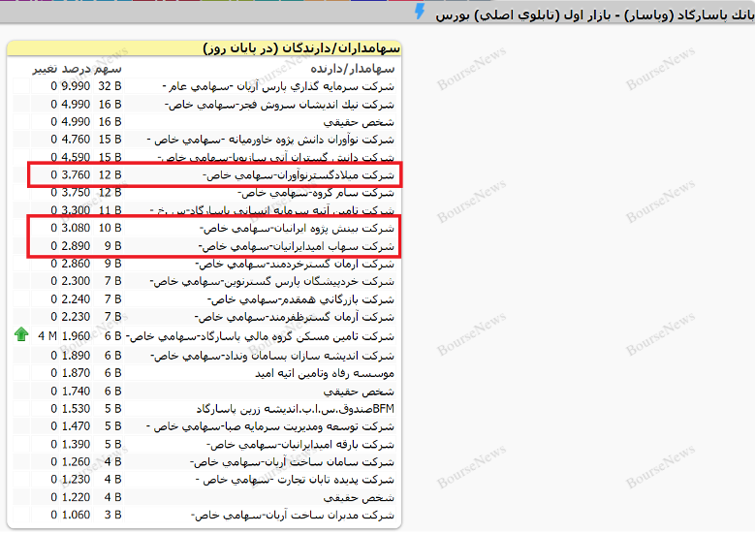Click the 3.760 percentage value
This screenshot has height=533, width=756.
(x=76, y=174)
